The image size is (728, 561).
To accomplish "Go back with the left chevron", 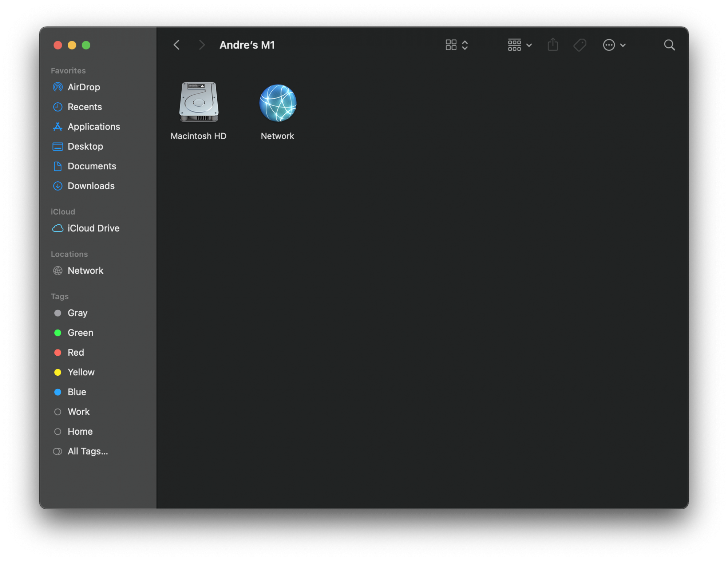I will point(177,45).
